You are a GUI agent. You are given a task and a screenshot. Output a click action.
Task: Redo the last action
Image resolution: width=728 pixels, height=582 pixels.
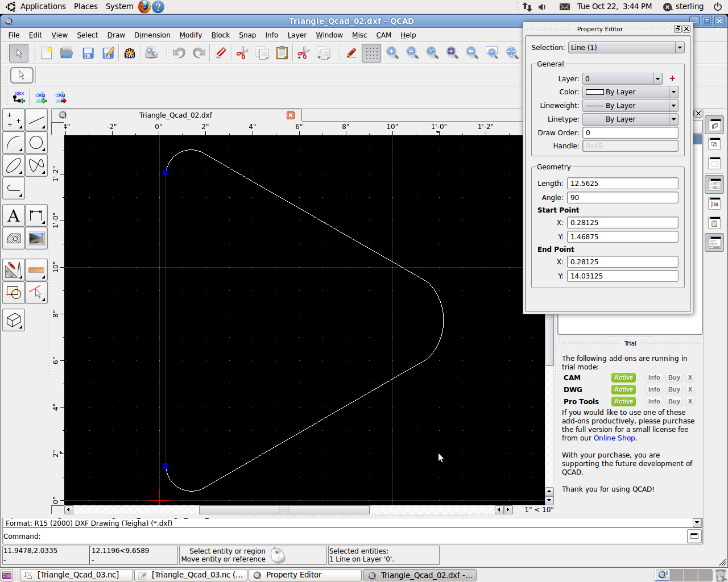pyautogui.click(x=199, y=53)
